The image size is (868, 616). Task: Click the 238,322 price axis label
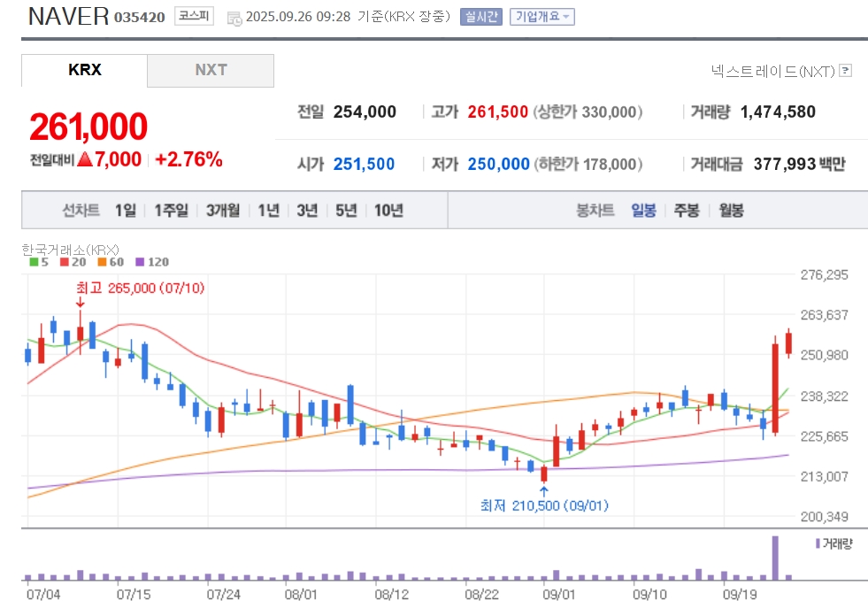coord(825,397)
